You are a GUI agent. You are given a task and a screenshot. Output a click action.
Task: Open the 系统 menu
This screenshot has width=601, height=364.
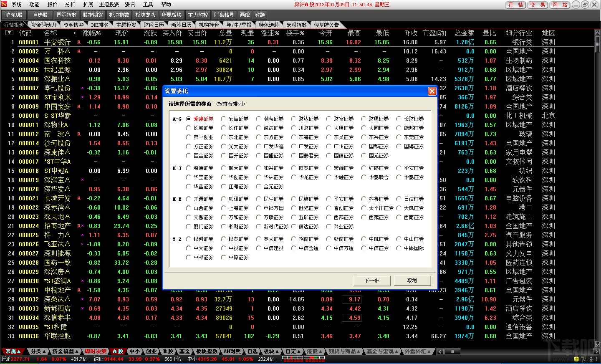pyautogui.click(x=17, y=5)
